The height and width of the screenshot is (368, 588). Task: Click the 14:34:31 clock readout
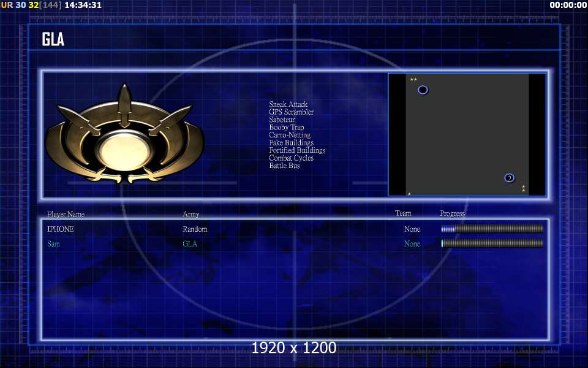(x=83, y=5)
